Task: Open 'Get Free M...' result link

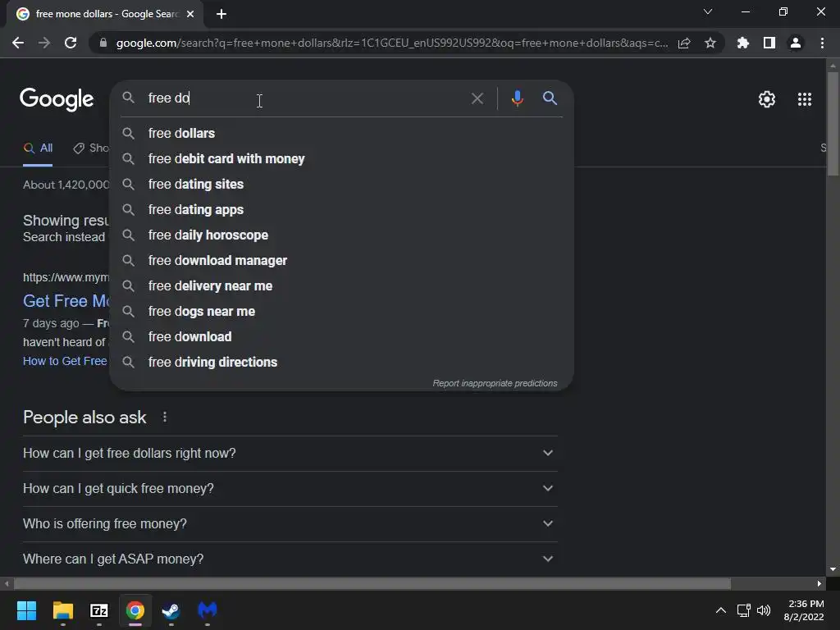Action: pos(66,301)
